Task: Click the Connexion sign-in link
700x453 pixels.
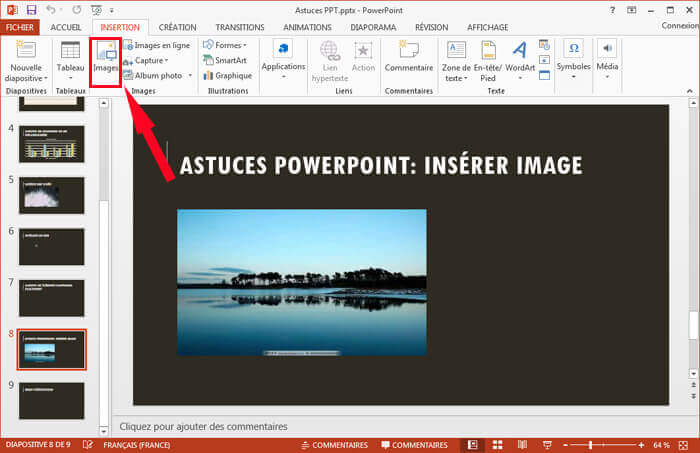Action: click(x=679, y=26)
